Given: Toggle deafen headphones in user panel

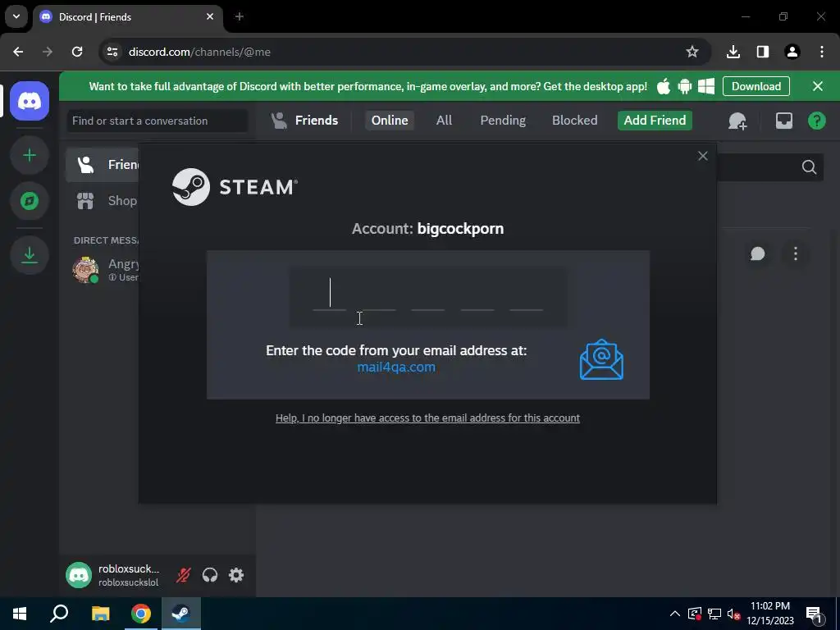Looking at the screenshot, I should (x=210, y=575).
